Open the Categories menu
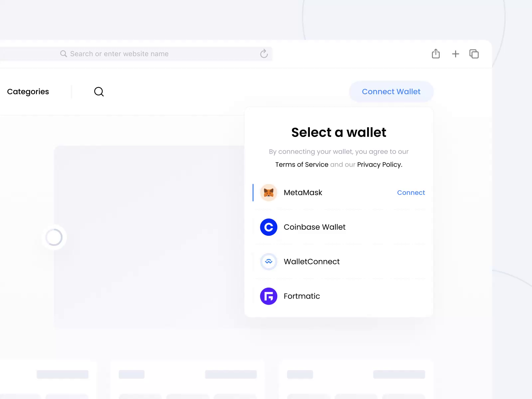Viewport: 532px width, 399px height. click(x=28, y=91)
